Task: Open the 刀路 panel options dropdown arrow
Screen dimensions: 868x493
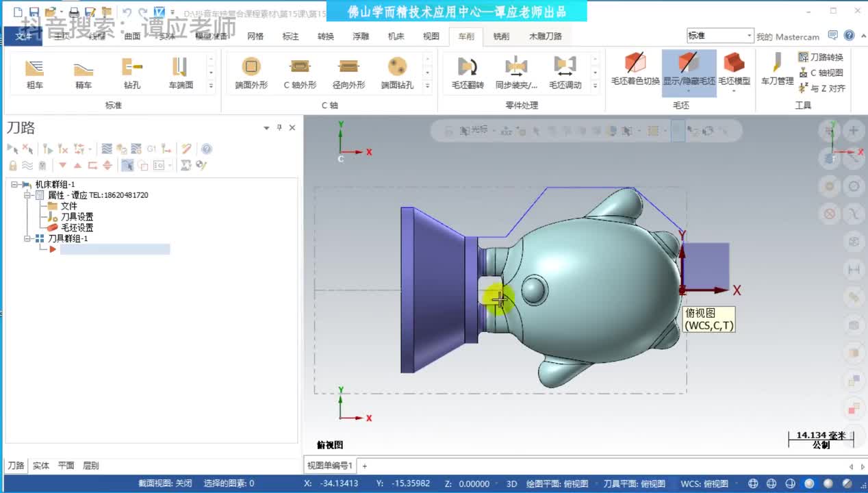Action: (x=266, y=128)
